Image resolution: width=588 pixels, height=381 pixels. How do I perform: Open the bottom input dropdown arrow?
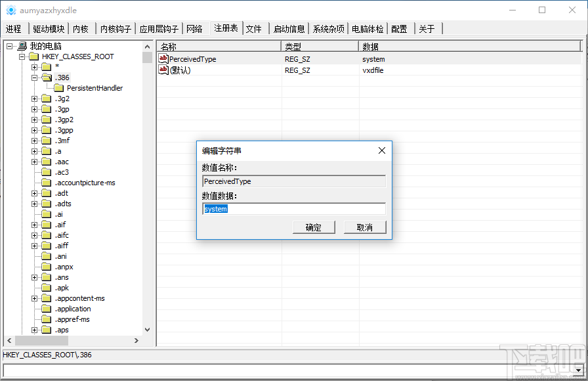[x=579, y=370]
